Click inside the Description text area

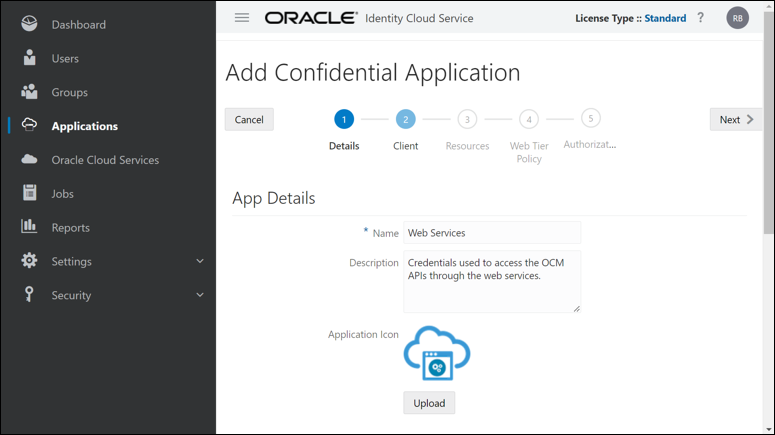pyautogui.click(x=492, y=282)
